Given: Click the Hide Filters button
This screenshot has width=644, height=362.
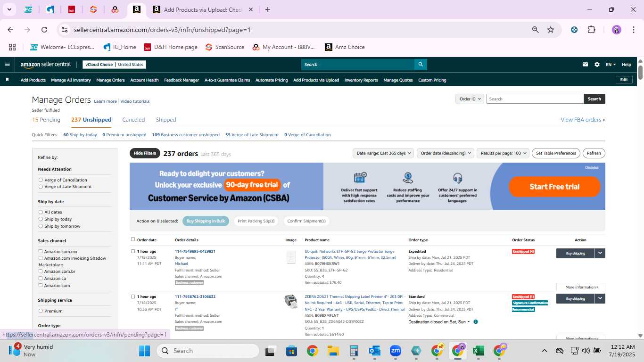Looking at the screenshot, I should point(145,153).
